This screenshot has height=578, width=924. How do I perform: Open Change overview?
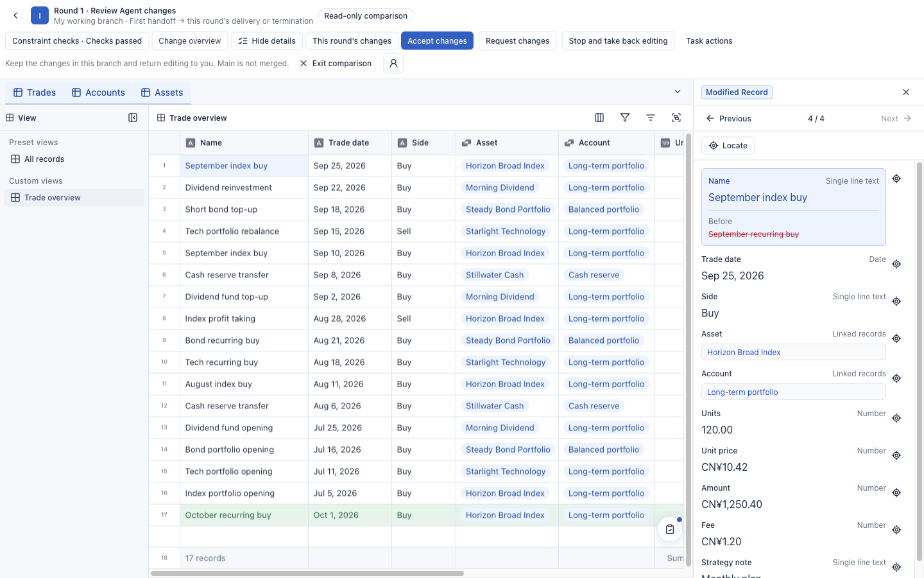[189, 41]
